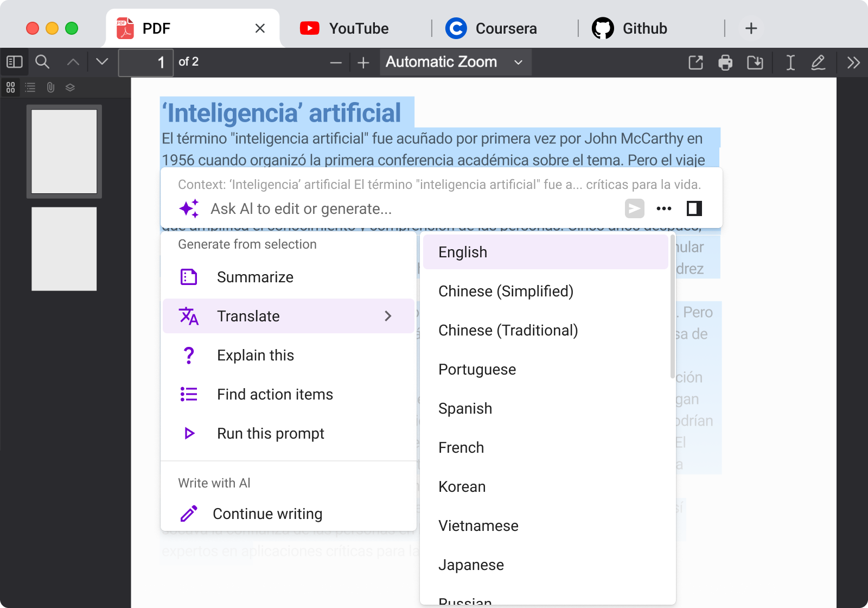Image resolution: width=868 pixels, height=608 pixels.
Task: Open page 1 thumbnail
Action: tap(64, 151)
